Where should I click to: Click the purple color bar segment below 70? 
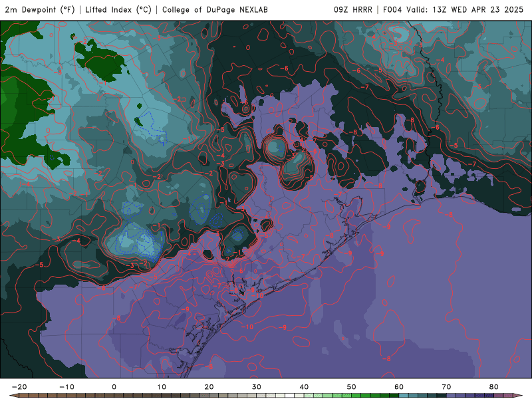coord(452,396)
